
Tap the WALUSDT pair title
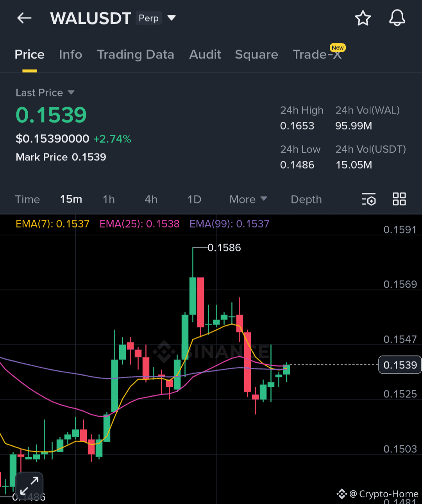[90, 18]
